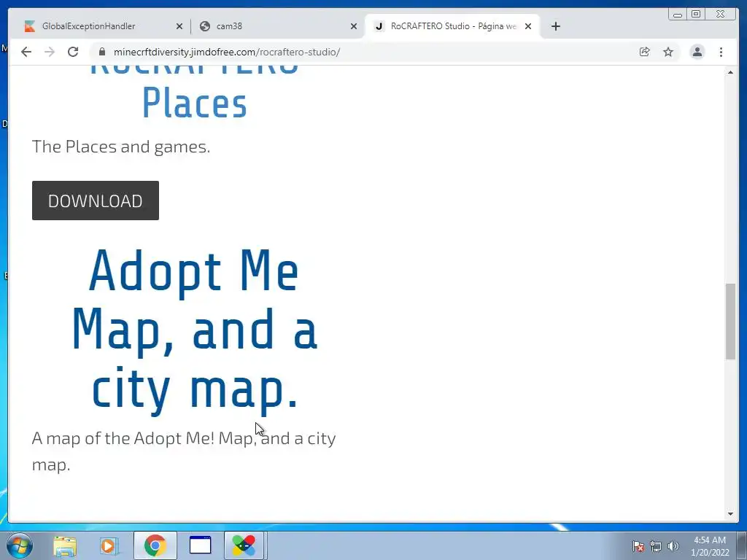Viewport: 747px width, 560px height.
Task: Open the volume speaker tray icon
Action: coord(673,546)
